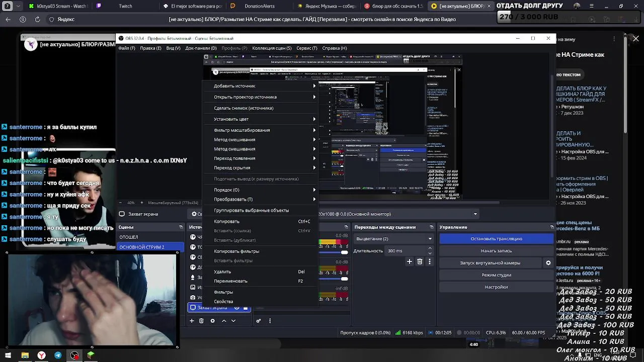Viewport: 644px width, 362px height.
Task: Choose Переименовать in context menu
Action: (x=261, y=281)
